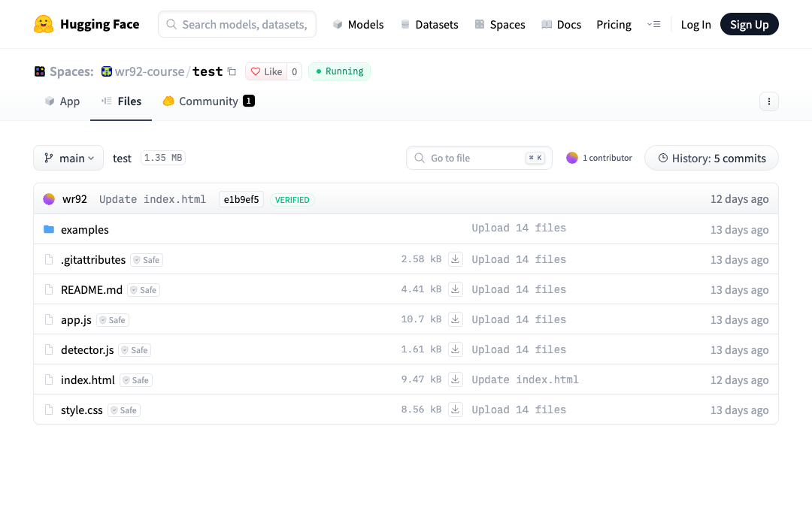Click the wr92-course organization avatar
This screenshot has width=812, height=526.
pyautogui.click(x=107, y=71)
